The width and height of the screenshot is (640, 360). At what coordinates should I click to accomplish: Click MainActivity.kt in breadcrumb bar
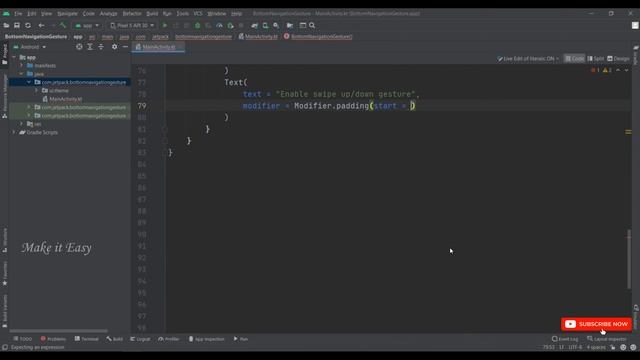pyautogui.click(x=258, y=37)
